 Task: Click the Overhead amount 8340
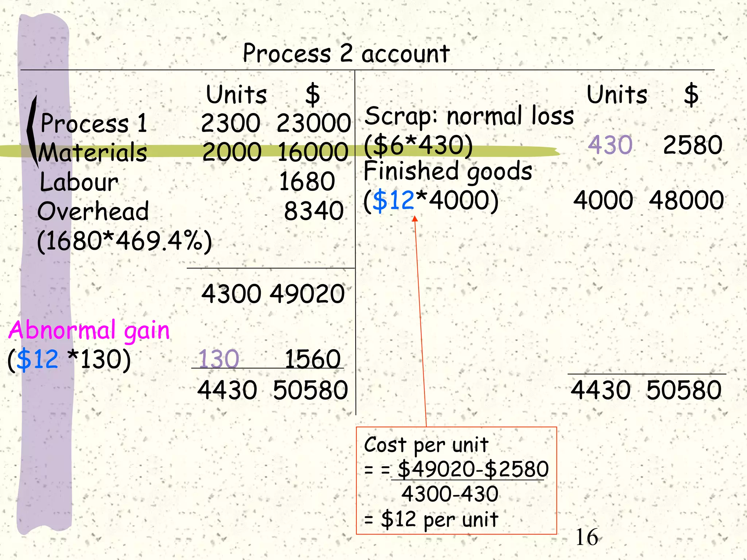click(x=314, y=211)
